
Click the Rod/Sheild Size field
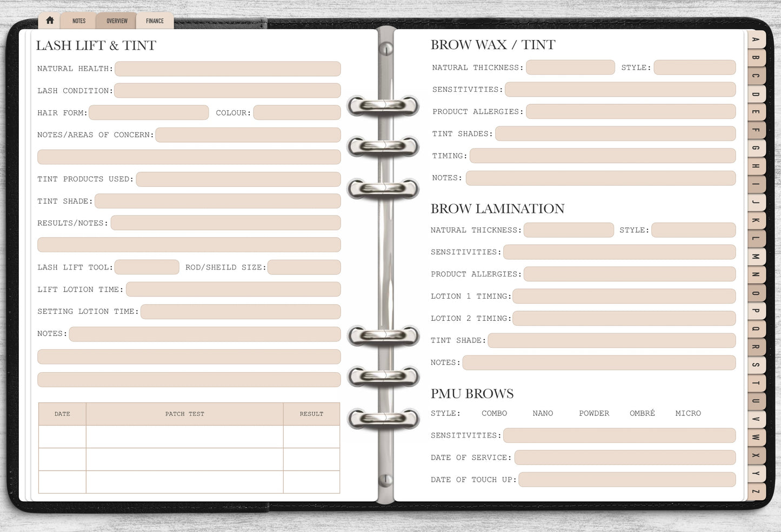pyautogui.click(x=304, y=267)
